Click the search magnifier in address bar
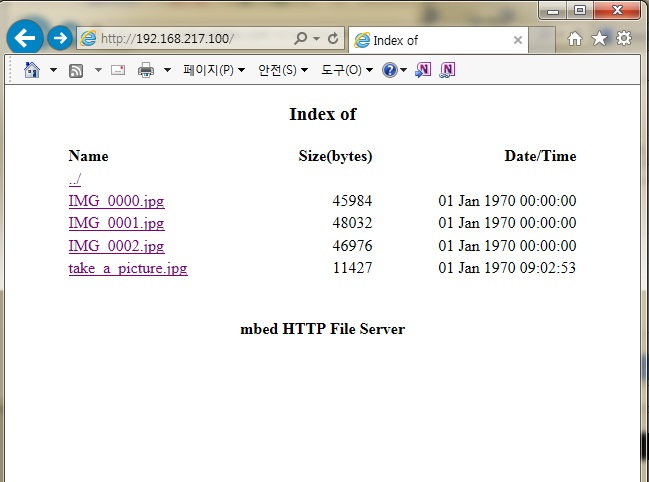The width and height of the screenshot is (649, 482). point(300,38)
